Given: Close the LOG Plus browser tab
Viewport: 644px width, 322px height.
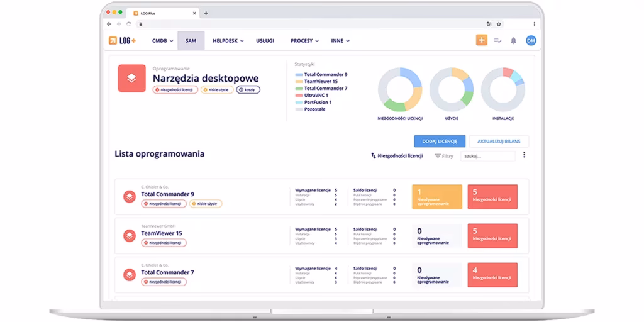Looking at the screenshot, I should [194, 13].
